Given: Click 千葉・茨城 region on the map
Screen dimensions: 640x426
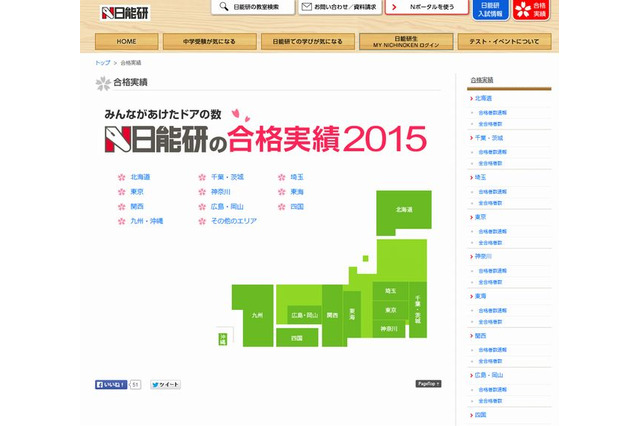Looking at the screenshot, I should pos(418,310).
